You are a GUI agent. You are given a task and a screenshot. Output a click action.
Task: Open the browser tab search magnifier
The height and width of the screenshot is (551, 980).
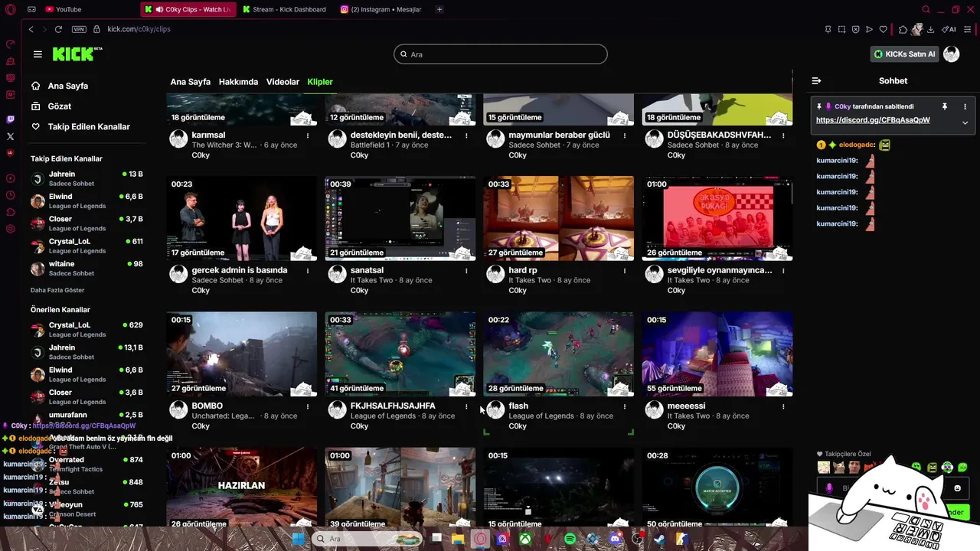click(x=926, y=9)
